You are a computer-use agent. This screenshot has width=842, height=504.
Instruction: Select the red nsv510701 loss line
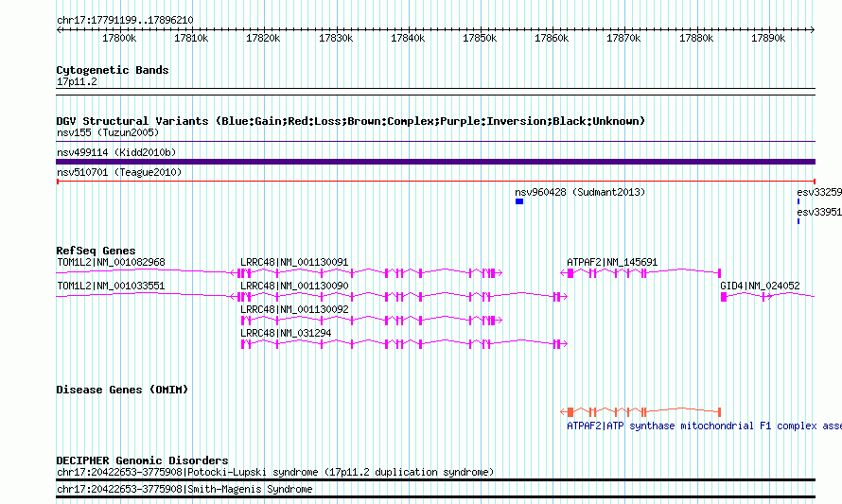(x=435, y=182)
